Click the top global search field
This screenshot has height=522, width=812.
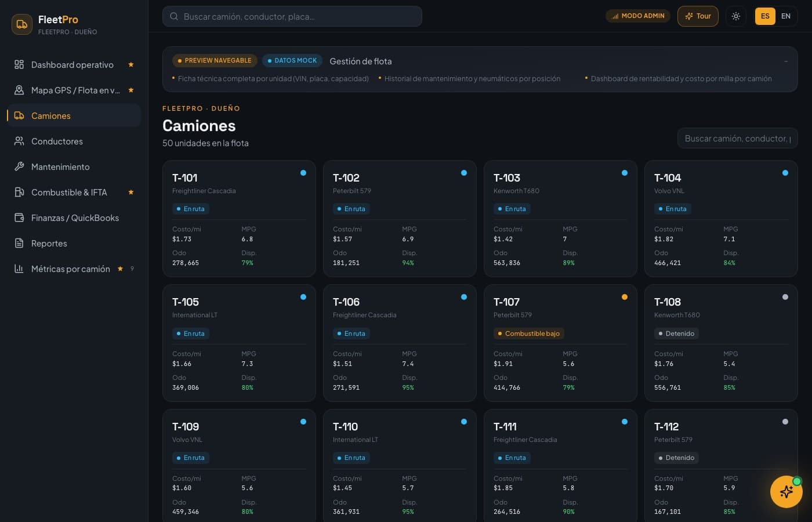pos(292,16)
